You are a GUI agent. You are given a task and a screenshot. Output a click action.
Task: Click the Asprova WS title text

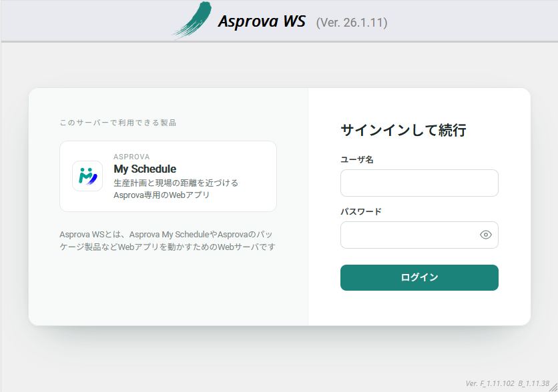click(262, 21)
